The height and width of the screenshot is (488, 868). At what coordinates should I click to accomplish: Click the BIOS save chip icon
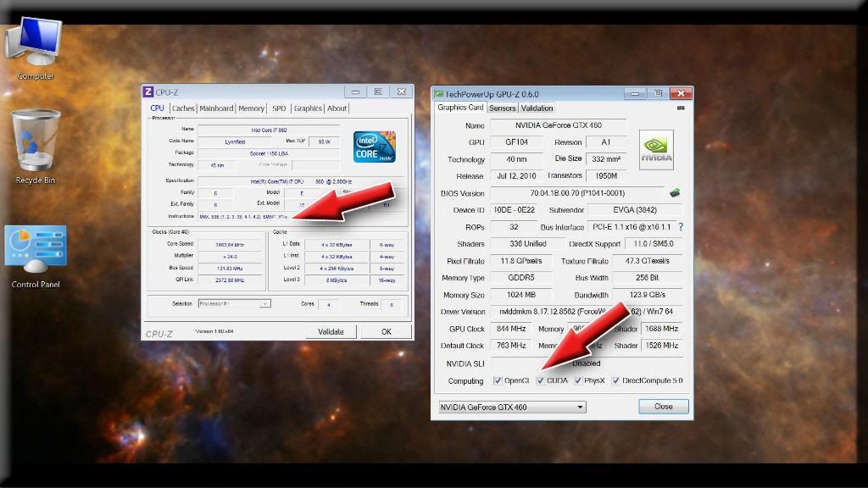coord(674,192)
